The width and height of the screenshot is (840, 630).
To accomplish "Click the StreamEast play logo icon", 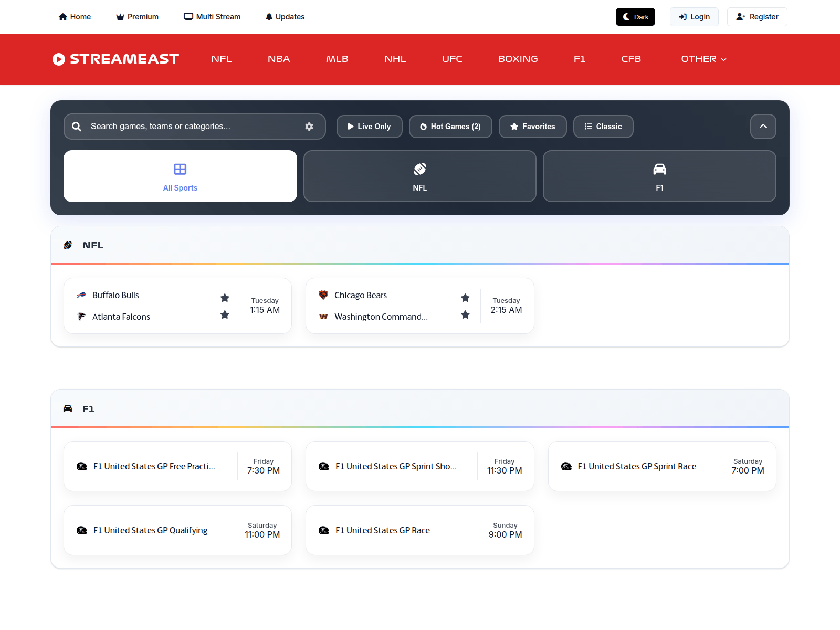I will tap(59, 59).
